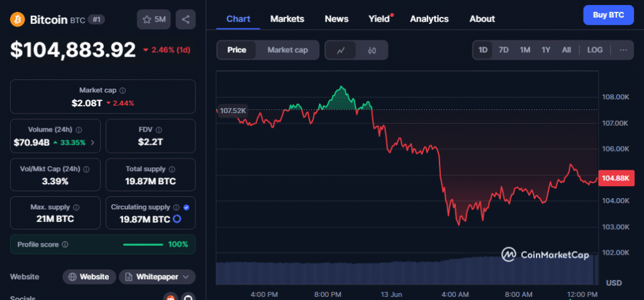Screen dimensions: 644x300
Task: Select Price chart toggle
Action: 236,50
